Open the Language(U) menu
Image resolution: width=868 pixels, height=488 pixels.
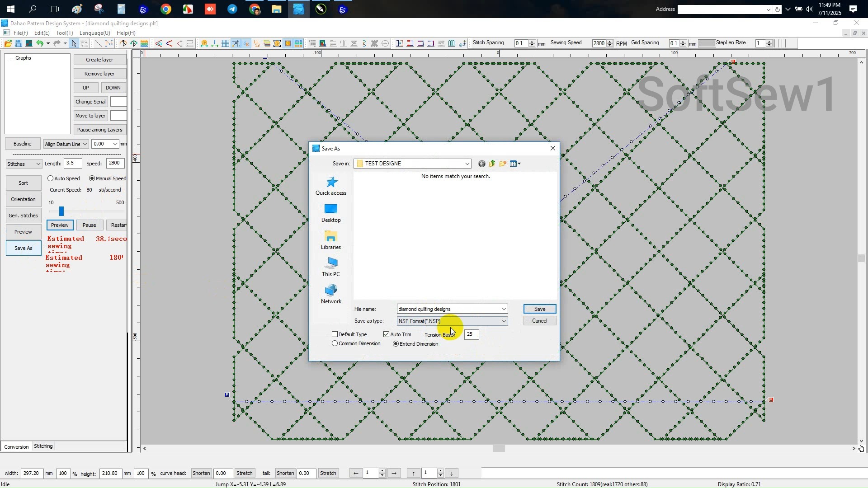(95, 33)
